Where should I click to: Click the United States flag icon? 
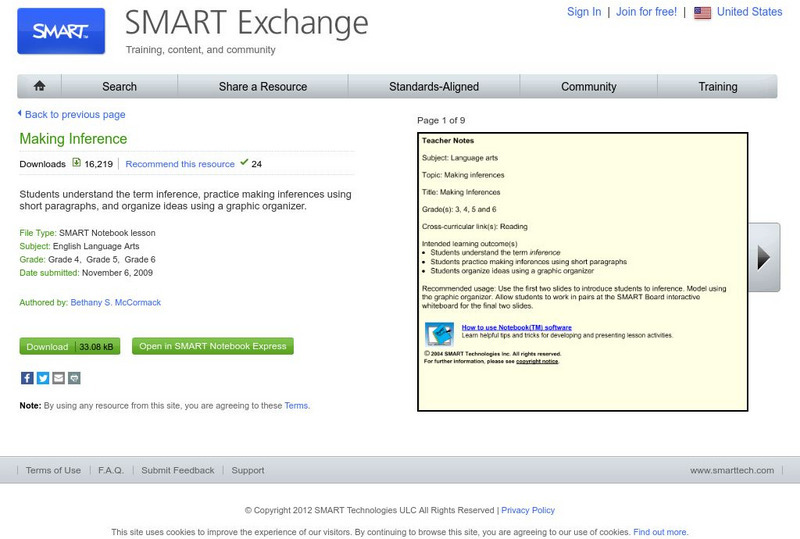(702, 13)
